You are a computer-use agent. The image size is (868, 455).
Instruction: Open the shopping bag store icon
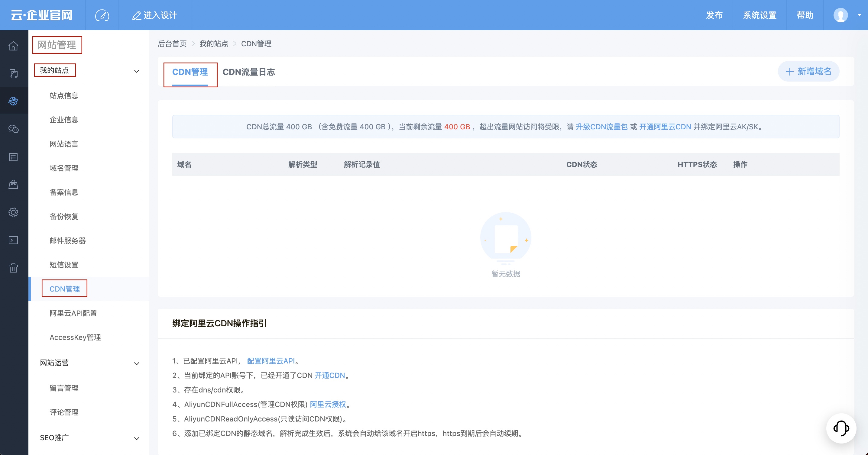click(x=14, y=185)
